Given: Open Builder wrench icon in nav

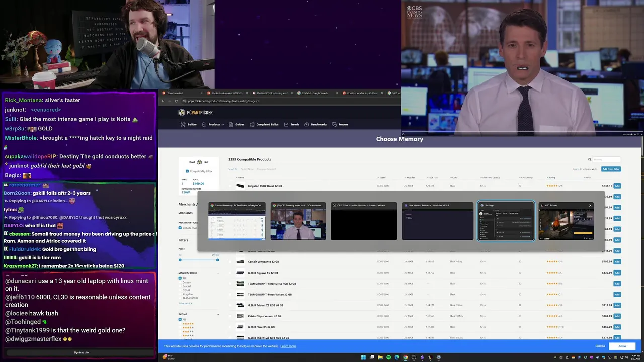Looking at the screenshot, I should click(x=183, y=124).
